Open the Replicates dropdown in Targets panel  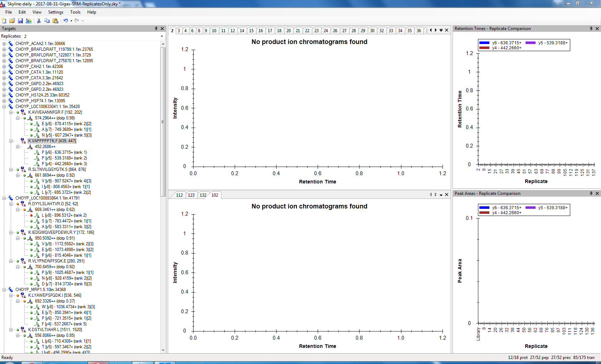coord(162,36)
